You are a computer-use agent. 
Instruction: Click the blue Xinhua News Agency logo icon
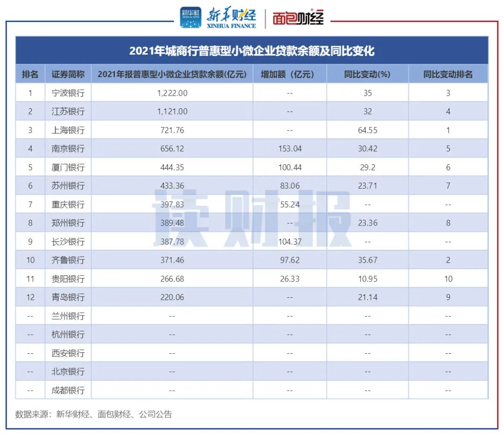(190, 17)
